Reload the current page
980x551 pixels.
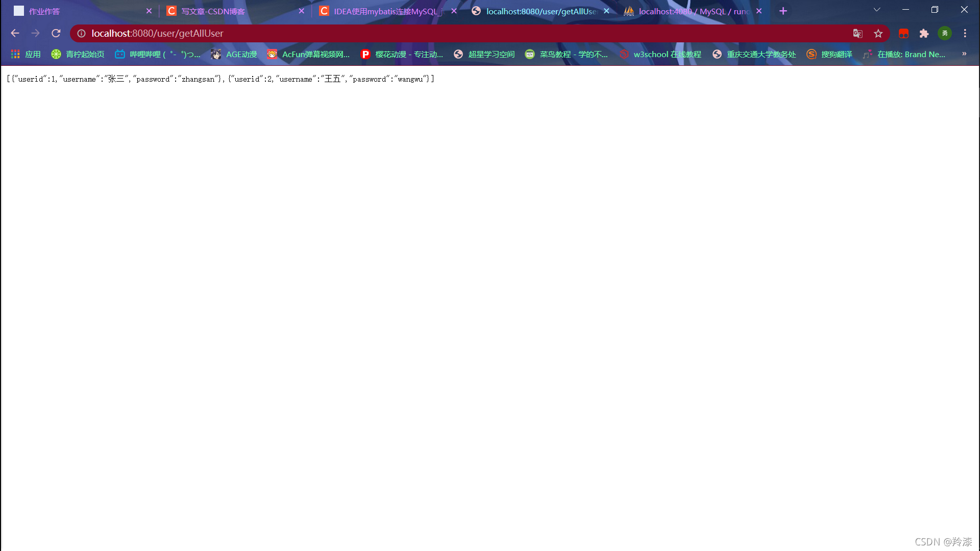coord(56,33)
